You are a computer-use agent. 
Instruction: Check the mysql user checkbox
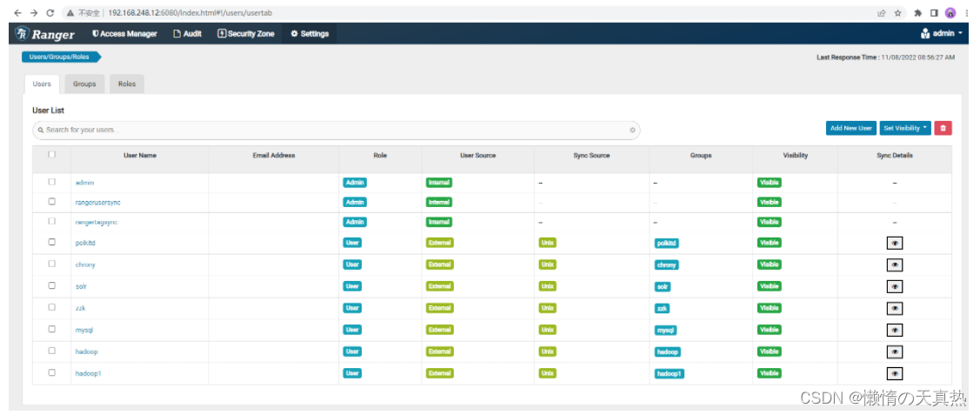point(52,329)
